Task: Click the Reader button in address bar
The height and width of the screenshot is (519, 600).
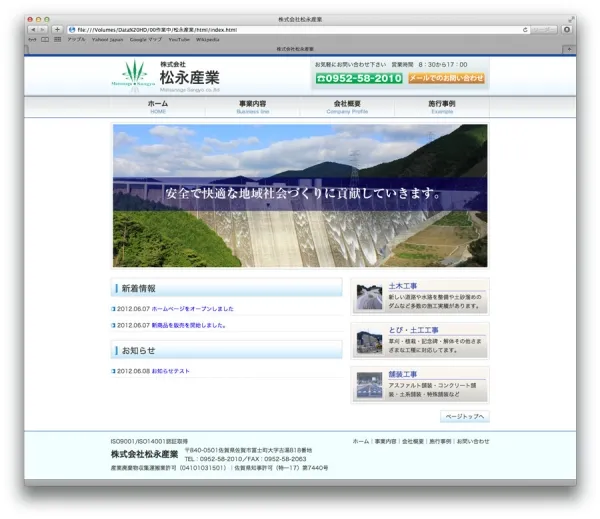Action: tap(544, 29)
